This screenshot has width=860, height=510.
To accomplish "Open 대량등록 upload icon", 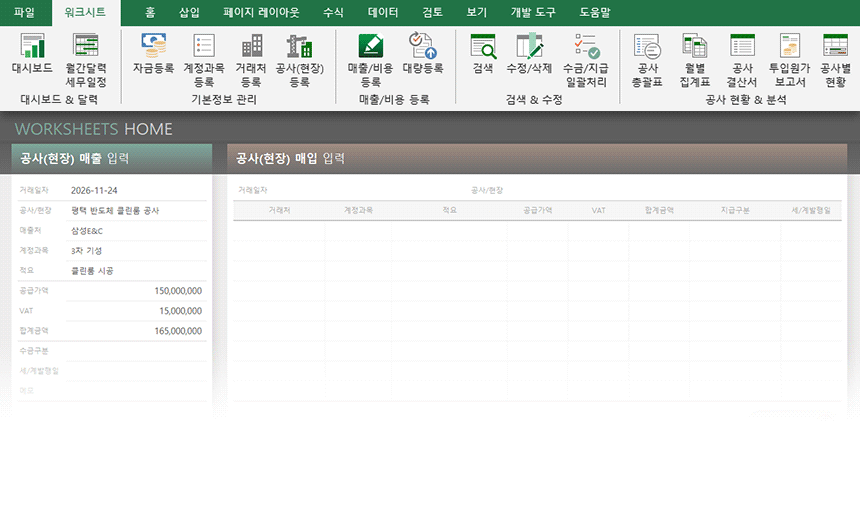I will click(423, 46).
